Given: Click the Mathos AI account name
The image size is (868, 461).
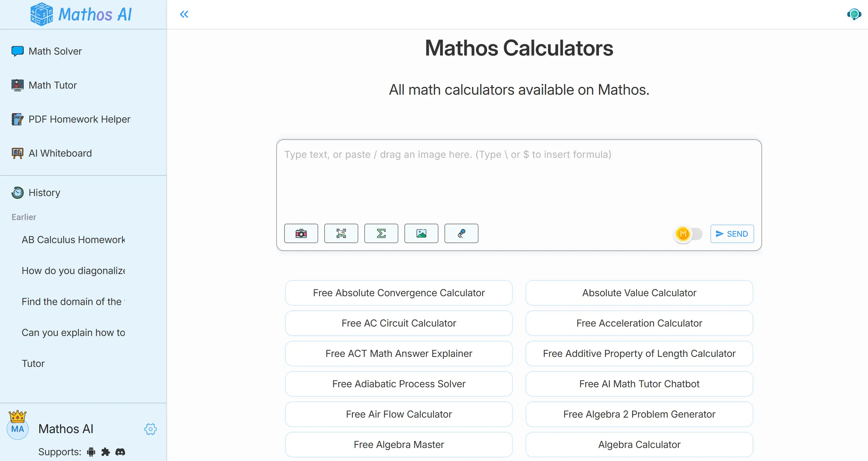Looking at the screenshot, I should [x=66, y=429].
